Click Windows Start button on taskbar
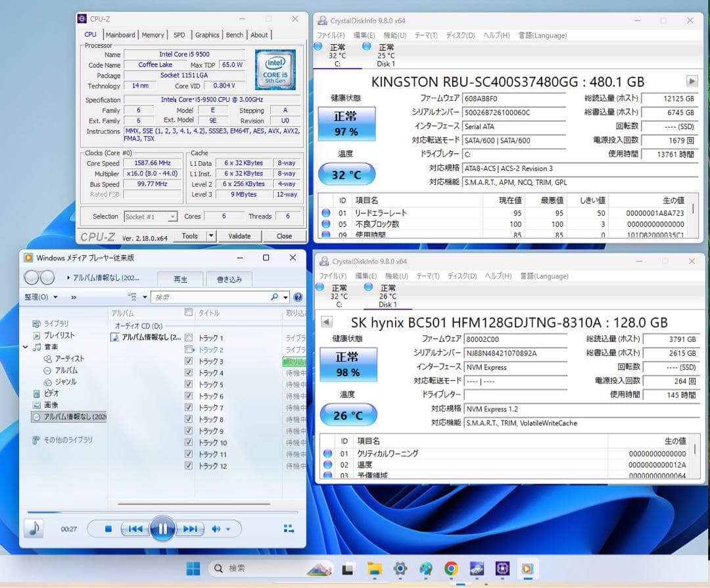Image resolution: width=710 pixels, height=588 pixels. pos(193,568)
